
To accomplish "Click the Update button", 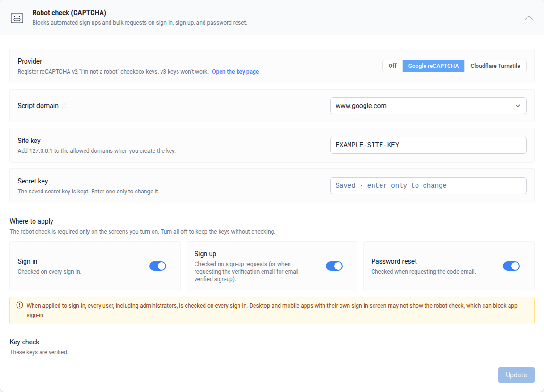I will click(x=516, y=375).
